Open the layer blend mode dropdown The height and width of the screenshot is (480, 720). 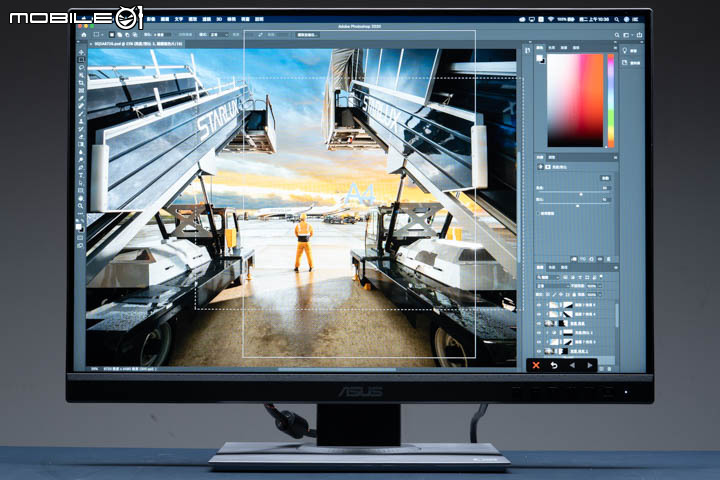(552, 286)
